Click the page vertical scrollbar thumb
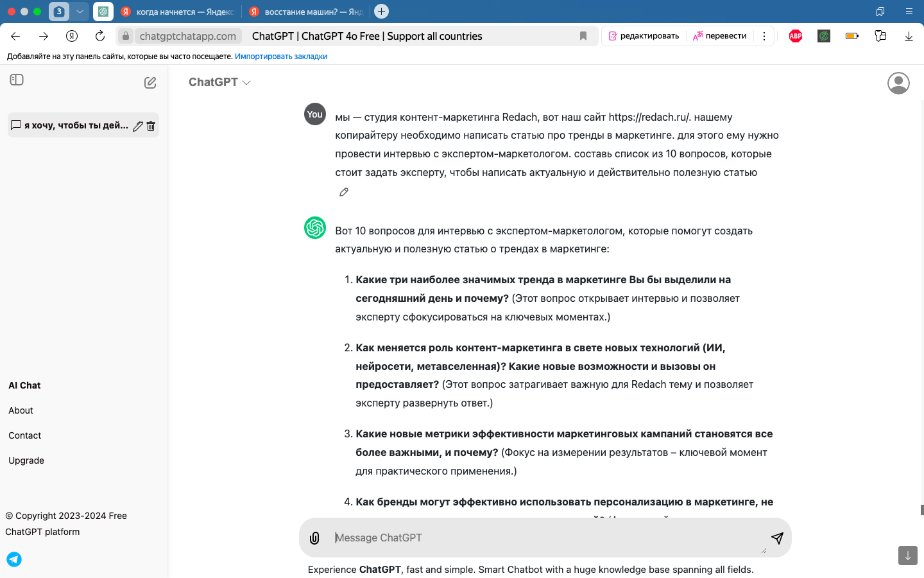 coord(922,510)
